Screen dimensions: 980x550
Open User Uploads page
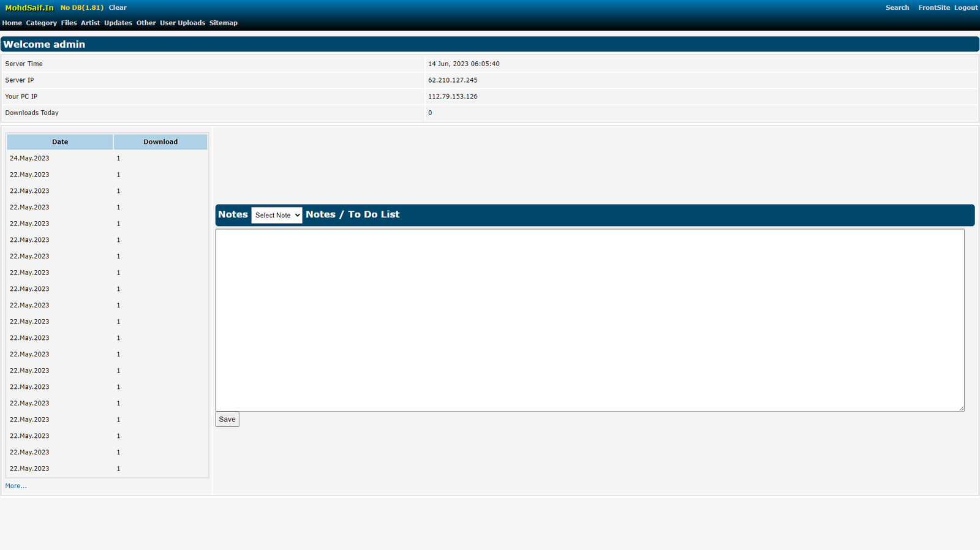click(183, 23)
